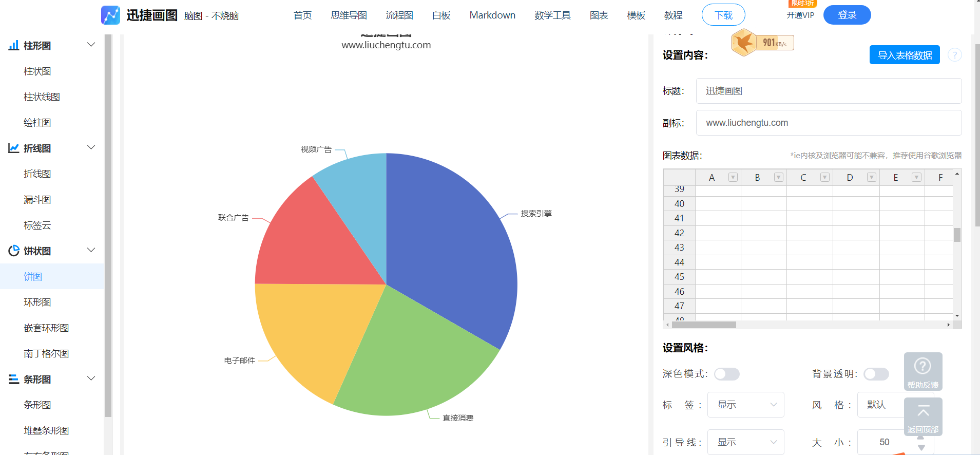Click the 导入表格数据 import button
This screenshot has height=455, width=980.
tap(905, 55)
